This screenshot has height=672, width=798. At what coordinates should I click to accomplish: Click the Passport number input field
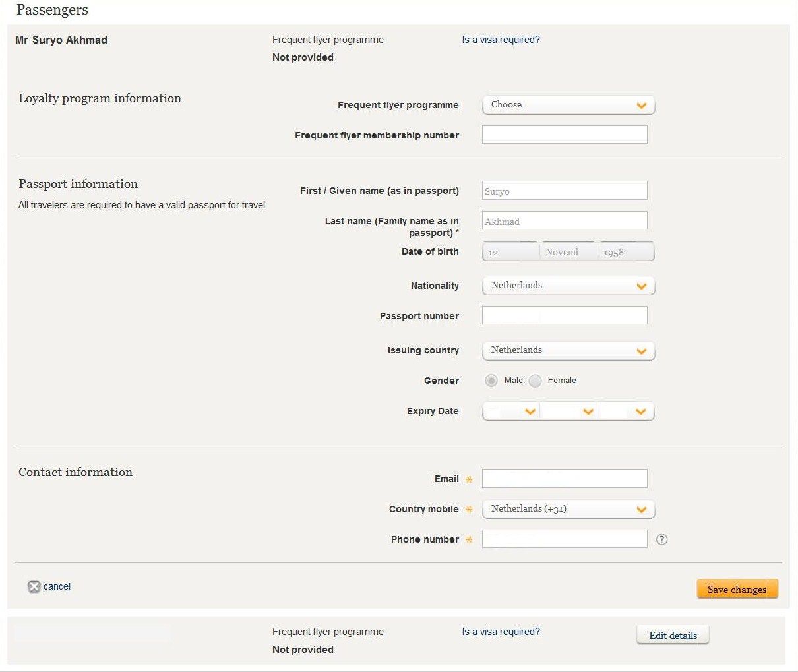565,315
